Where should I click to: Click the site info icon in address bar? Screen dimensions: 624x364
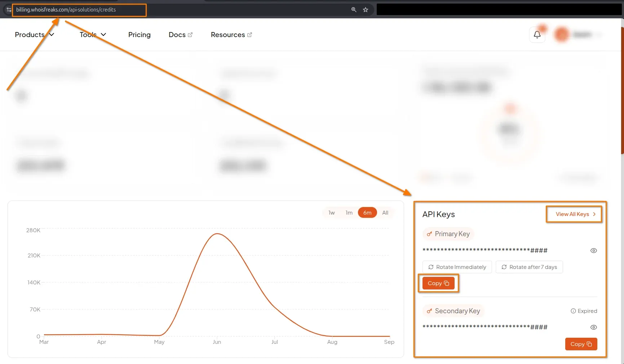(x=9, y=10)
